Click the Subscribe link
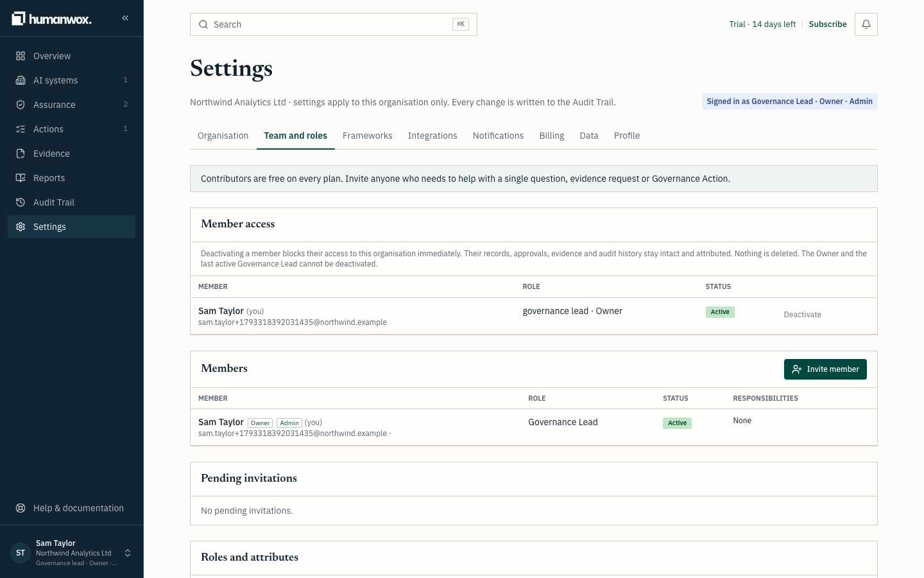924x578 pixels. [828, 24]
